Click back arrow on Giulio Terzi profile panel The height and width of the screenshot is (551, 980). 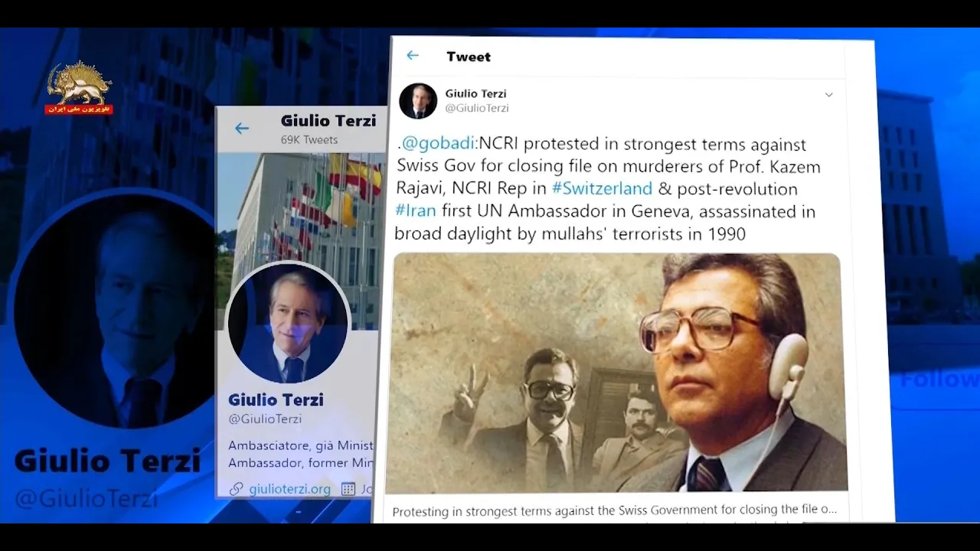[x=242, y=129]
